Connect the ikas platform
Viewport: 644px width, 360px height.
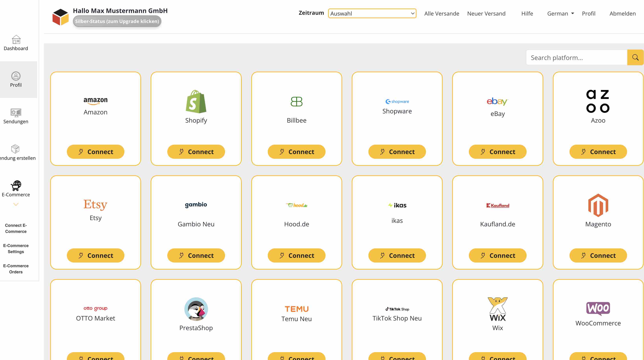pyautogui.click(x=397, y=255)
